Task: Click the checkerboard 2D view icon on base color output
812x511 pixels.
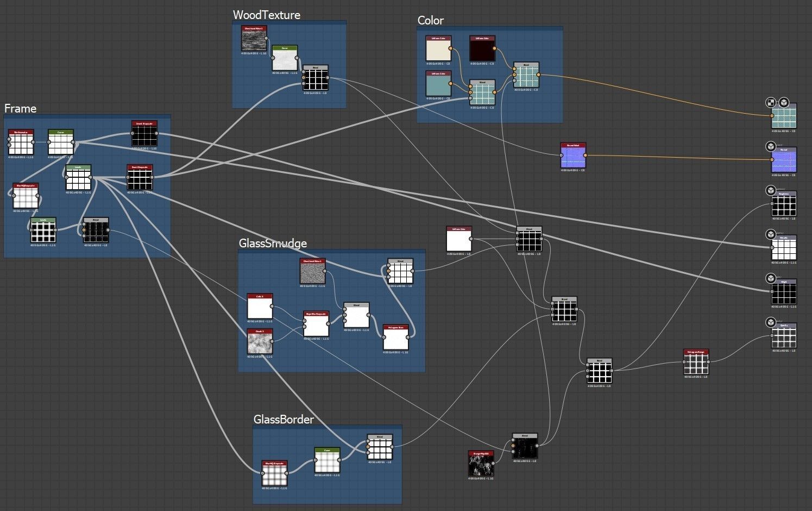Action: point(771,103)
